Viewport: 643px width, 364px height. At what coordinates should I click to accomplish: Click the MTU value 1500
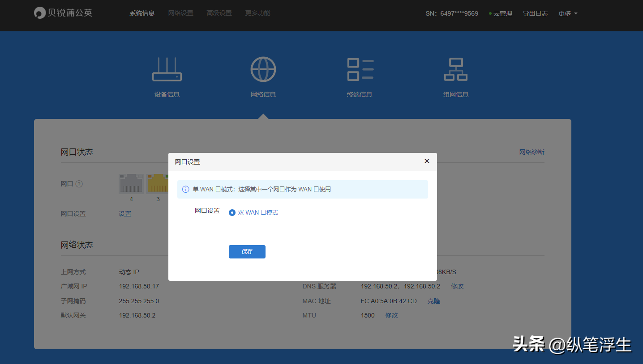click(x=368, y=315)
